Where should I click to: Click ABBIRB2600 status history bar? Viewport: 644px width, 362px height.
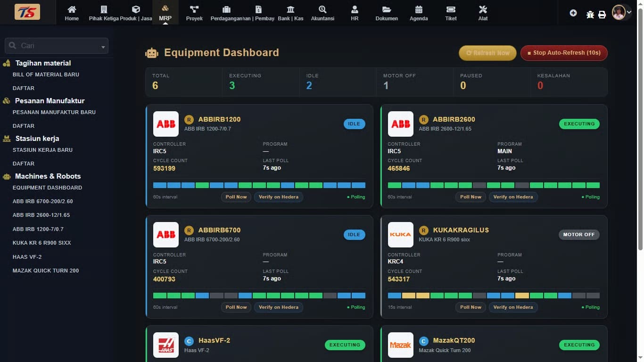point(494,185)
